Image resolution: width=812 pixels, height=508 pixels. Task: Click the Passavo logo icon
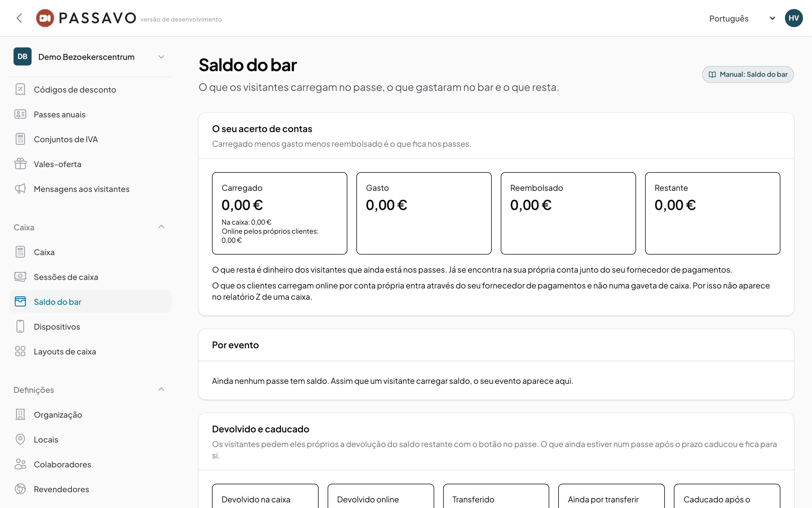pyautogui.click(x=45, y=18)
